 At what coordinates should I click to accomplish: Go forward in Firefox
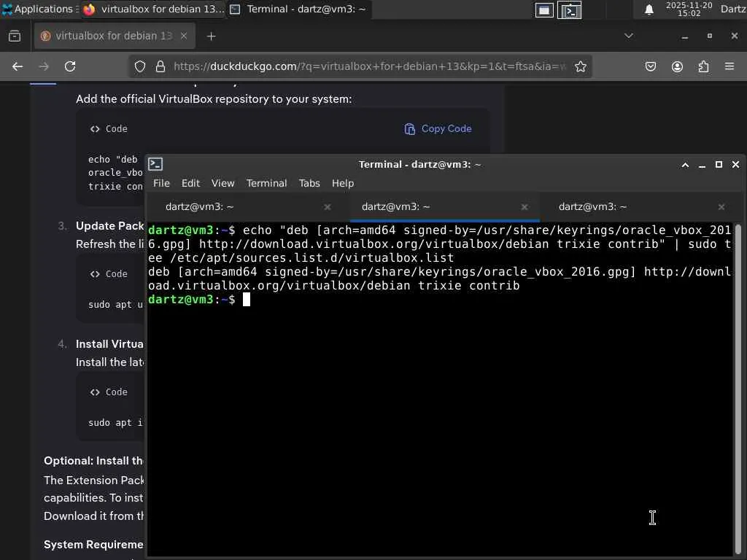click(44, 66)
